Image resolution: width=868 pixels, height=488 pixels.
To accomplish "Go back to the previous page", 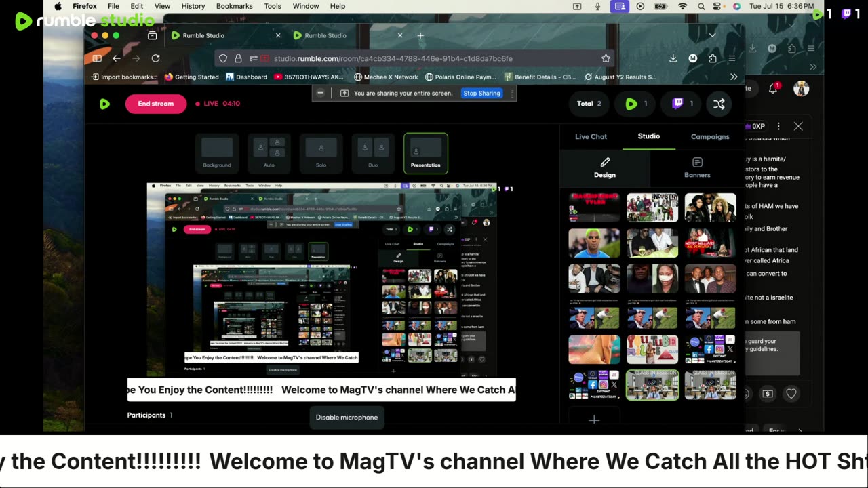I will (x=117, y=58).
